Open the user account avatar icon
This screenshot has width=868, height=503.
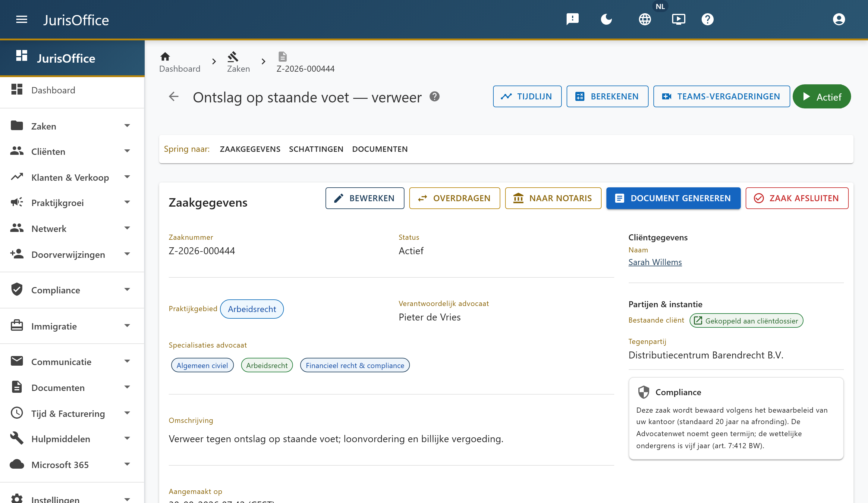839,19
